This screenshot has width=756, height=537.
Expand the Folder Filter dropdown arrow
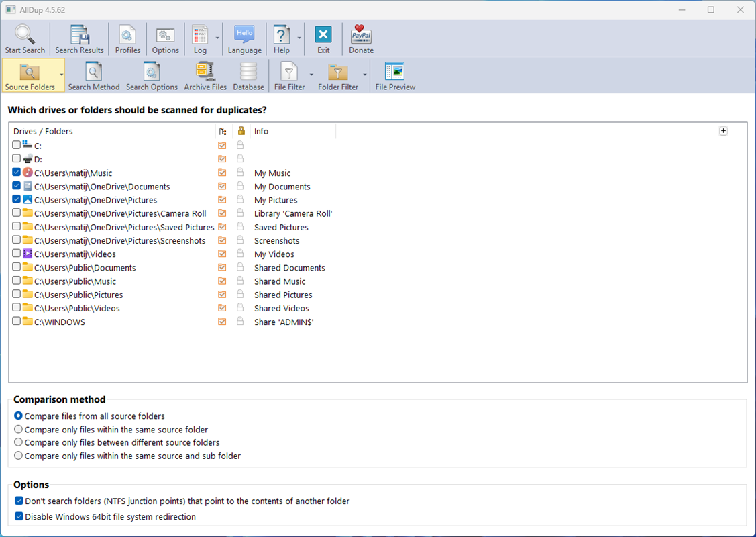[364, 75]
